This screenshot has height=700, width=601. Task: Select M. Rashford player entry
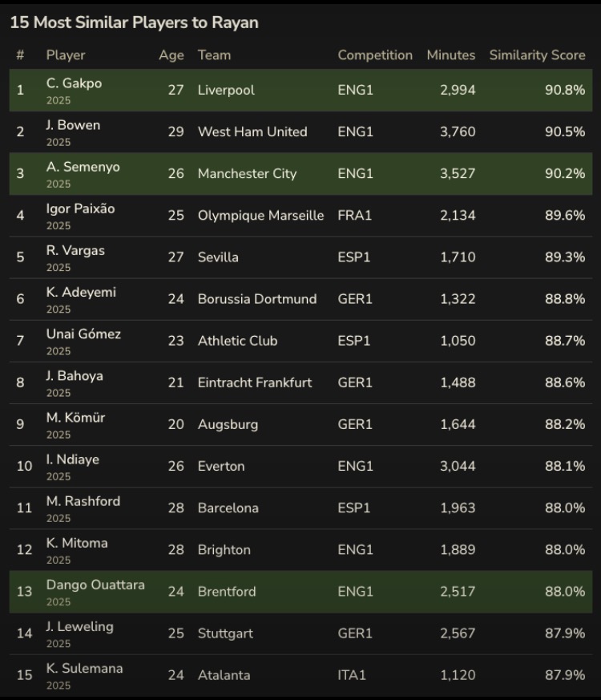click(x=300, y=508)
